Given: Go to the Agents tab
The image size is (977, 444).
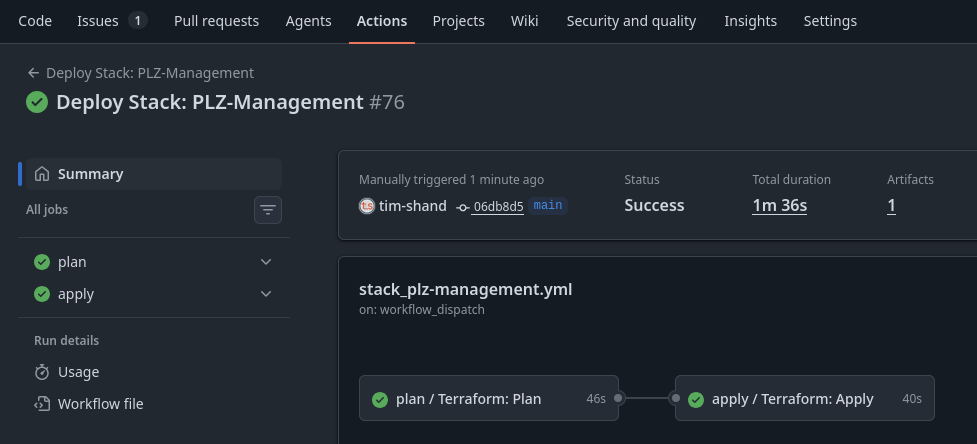Looking at the screenshot, I should [x=308, y=21].
